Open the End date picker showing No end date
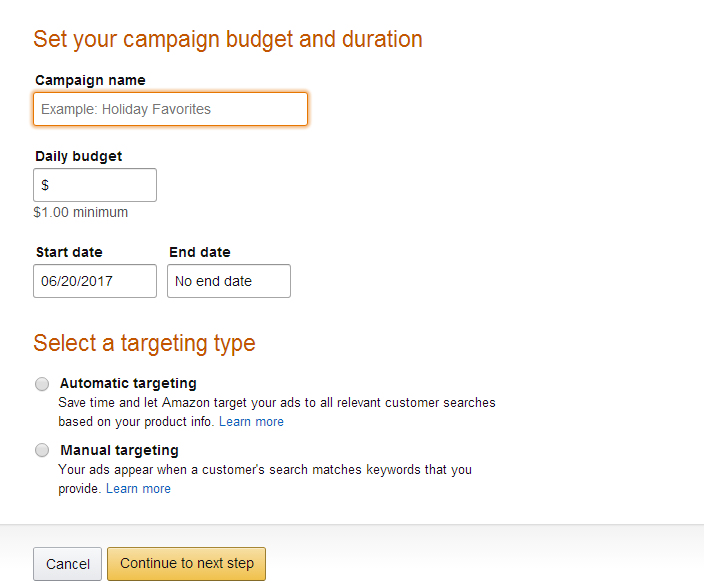 229,281
